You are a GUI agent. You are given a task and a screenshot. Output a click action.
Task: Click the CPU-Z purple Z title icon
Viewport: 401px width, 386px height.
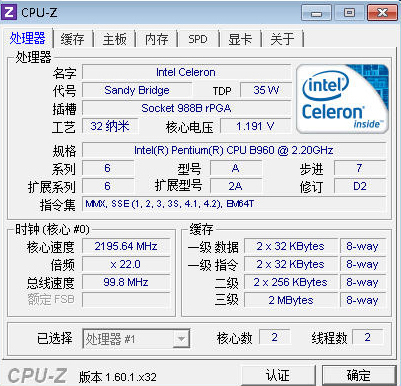pos(9,12)
